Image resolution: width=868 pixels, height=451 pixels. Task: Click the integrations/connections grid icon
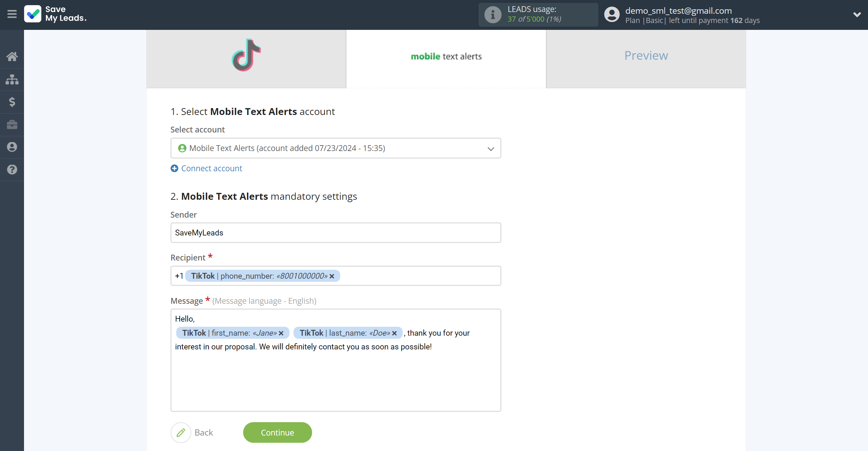[12, 79]
